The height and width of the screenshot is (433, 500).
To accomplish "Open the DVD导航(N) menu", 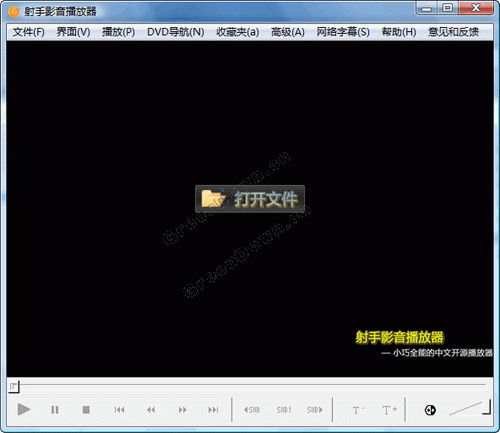I will pos(176,32).
